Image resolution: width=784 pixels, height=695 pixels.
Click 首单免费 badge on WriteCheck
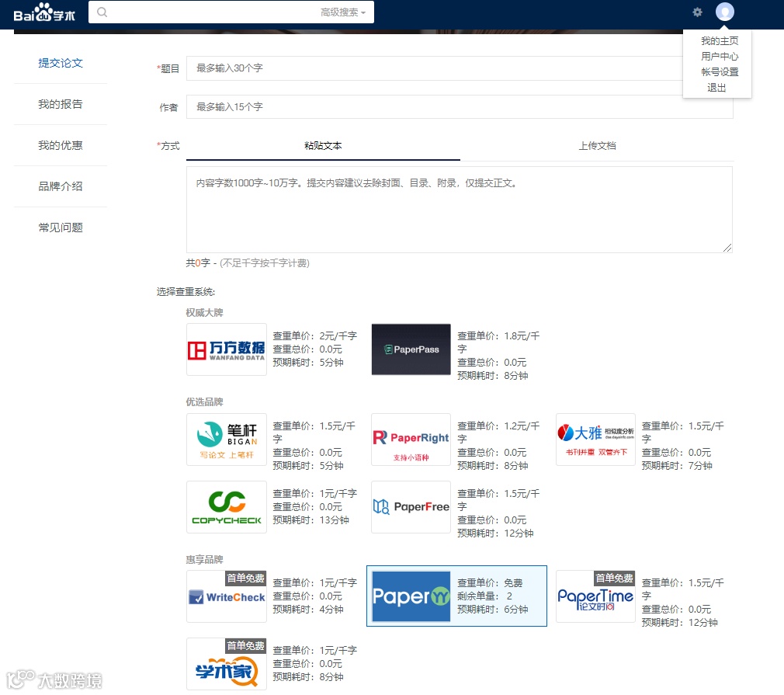pos(245,578)
